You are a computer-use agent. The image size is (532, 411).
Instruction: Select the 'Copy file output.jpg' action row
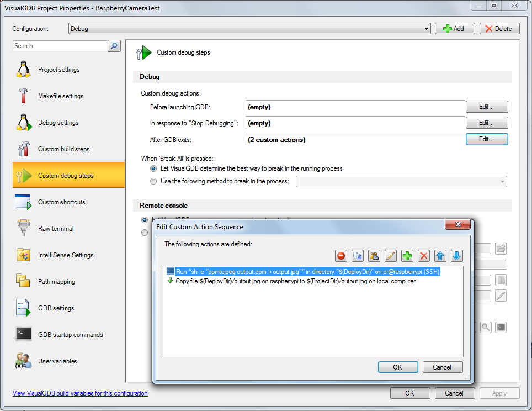[291, 281]
